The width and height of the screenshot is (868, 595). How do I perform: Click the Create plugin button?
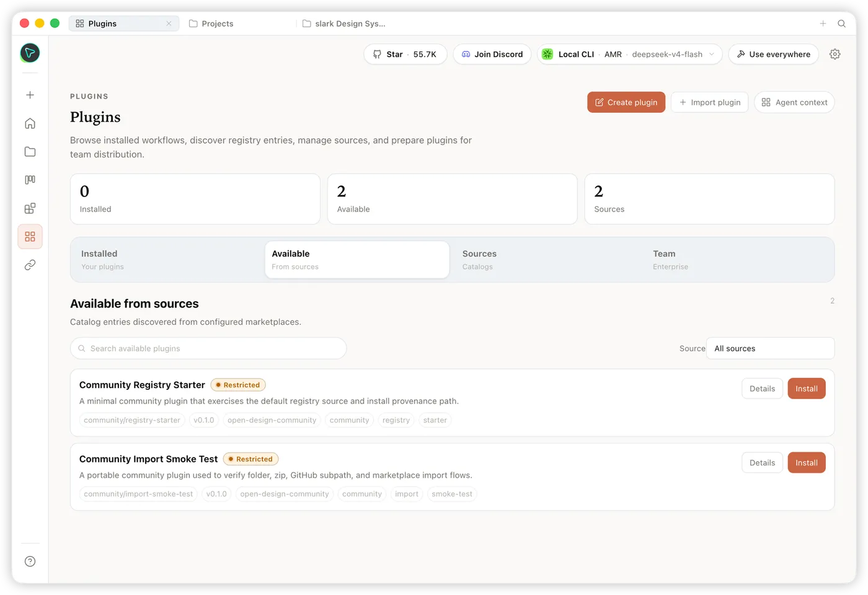(626, 102)
